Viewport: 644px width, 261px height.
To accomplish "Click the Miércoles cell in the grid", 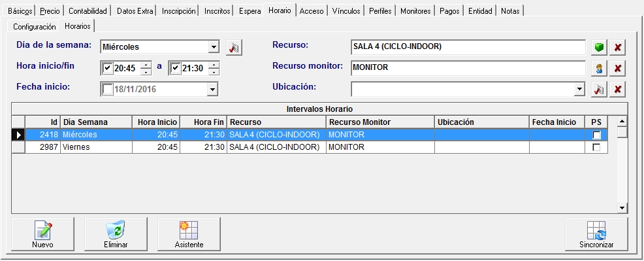I will (96, 135).
